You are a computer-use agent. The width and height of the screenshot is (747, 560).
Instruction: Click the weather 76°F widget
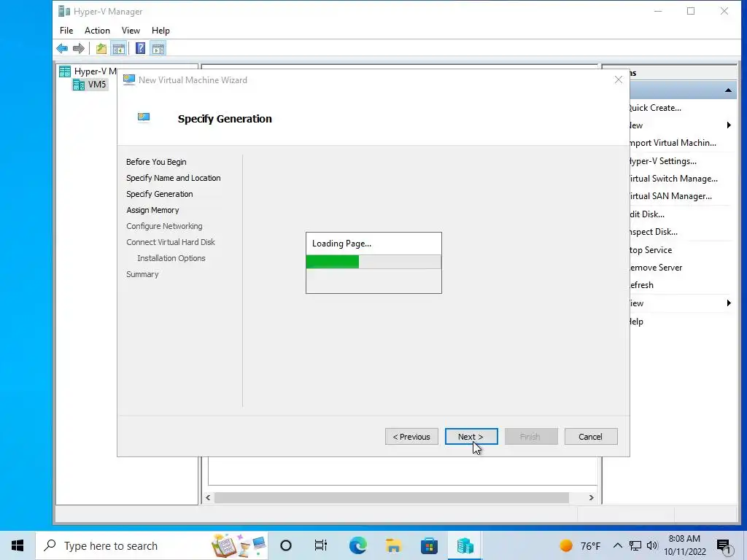[x=580, y=545]
